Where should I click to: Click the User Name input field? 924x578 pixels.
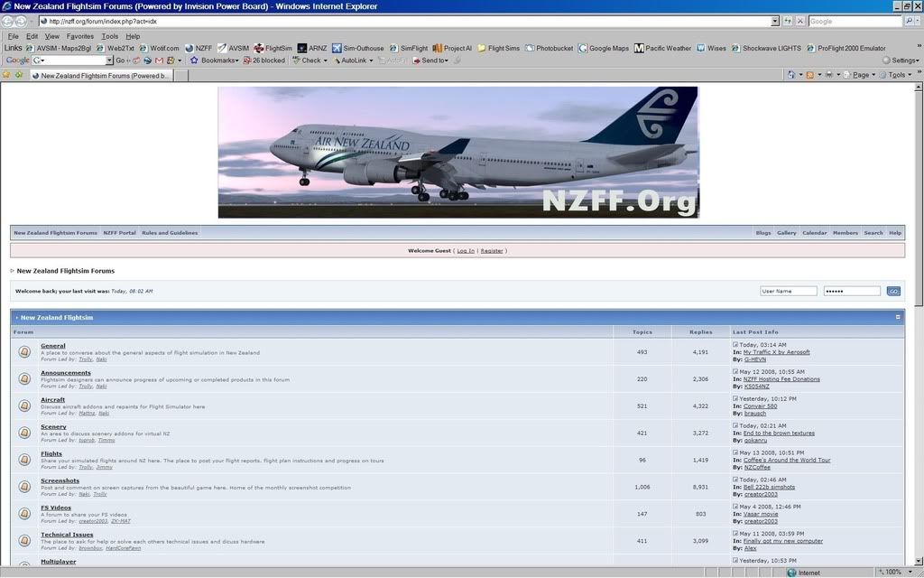pyautogui.click(x=789, y=291)
